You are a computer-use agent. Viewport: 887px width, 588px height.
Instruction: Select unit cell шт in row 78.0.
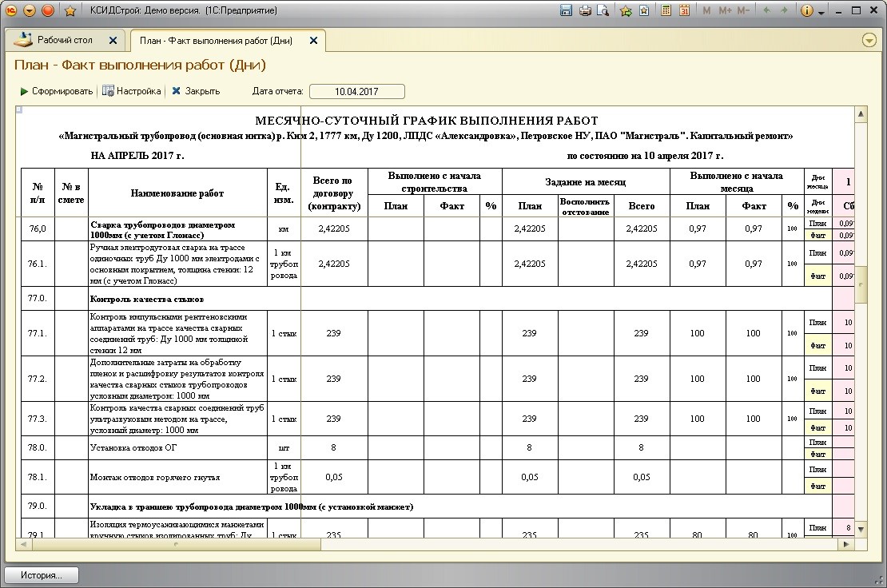(x=284, y=447)
